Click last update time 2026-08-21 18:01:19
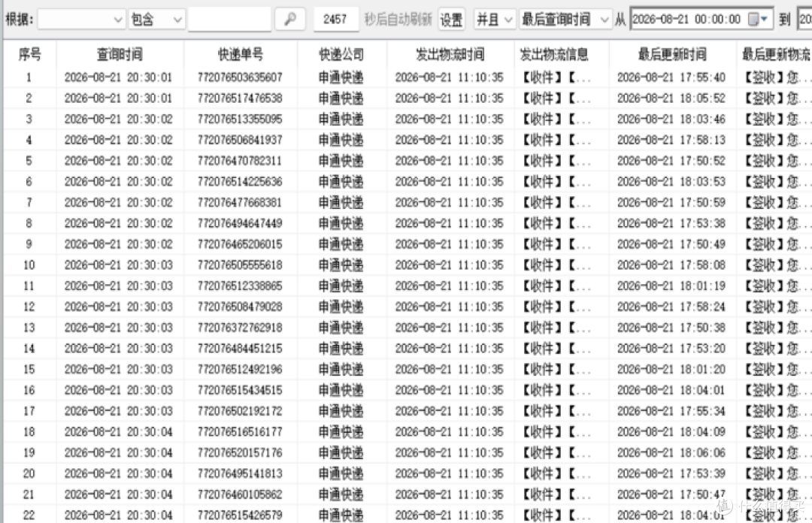812x523 pixels. point(671,286)
